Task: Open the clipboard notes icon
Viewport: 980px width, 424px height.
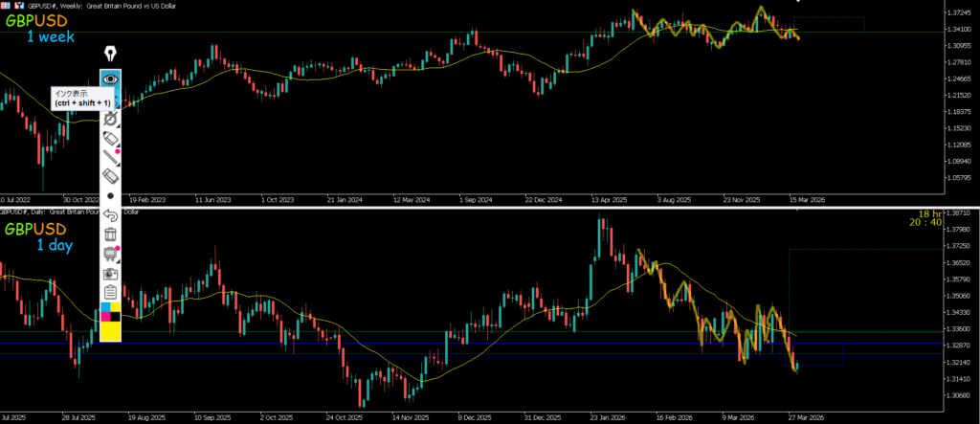Action: tap(111, 292)
